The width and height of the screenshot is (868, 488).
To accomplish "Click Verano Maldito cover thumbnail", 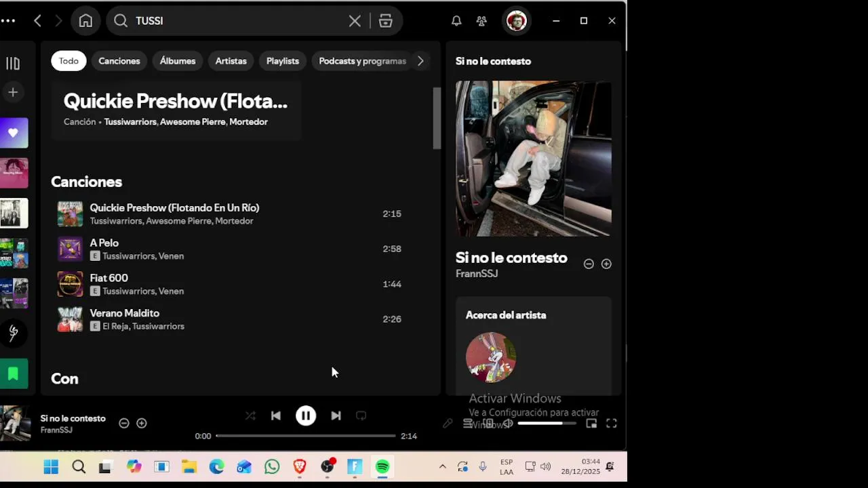I will [70, 319].
